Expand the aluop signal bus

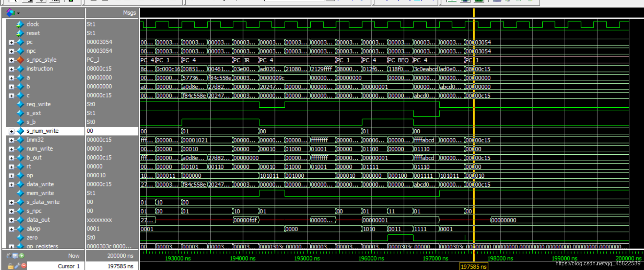pyautogui.click(x=11, y=229)
